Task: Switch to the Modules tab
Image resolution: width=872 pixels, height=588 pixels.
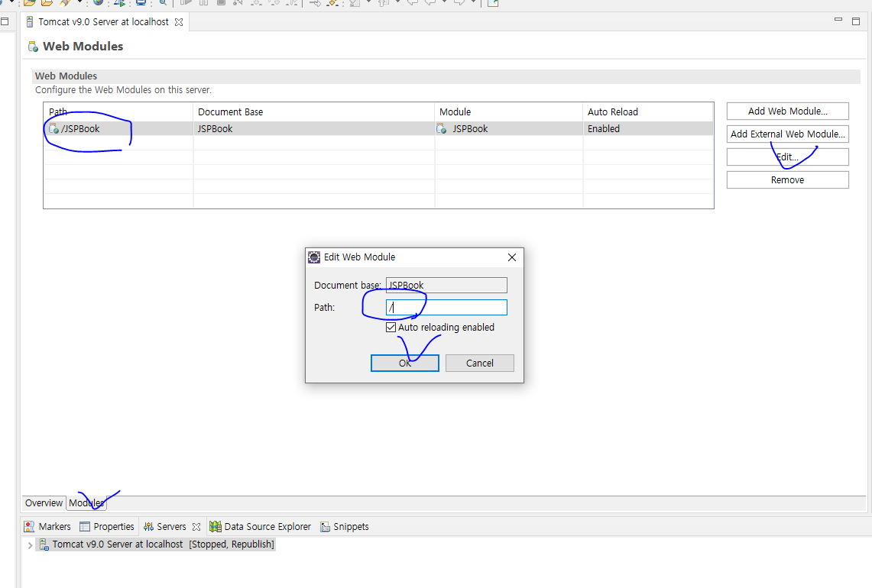Action: pos(86,503)
